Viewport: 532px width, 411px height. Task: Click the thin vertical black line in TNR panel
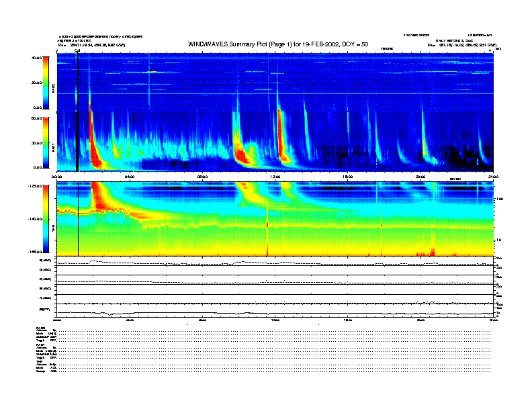(x=79, y=219)
